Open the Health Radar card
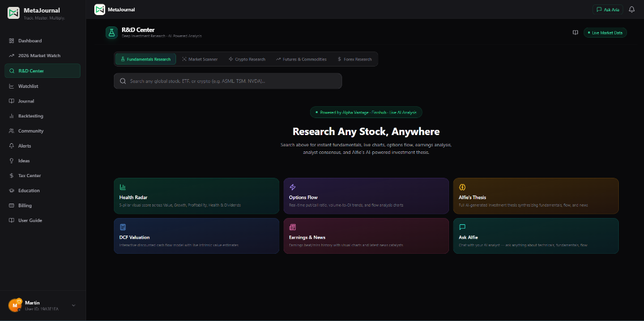 [196, 196]
